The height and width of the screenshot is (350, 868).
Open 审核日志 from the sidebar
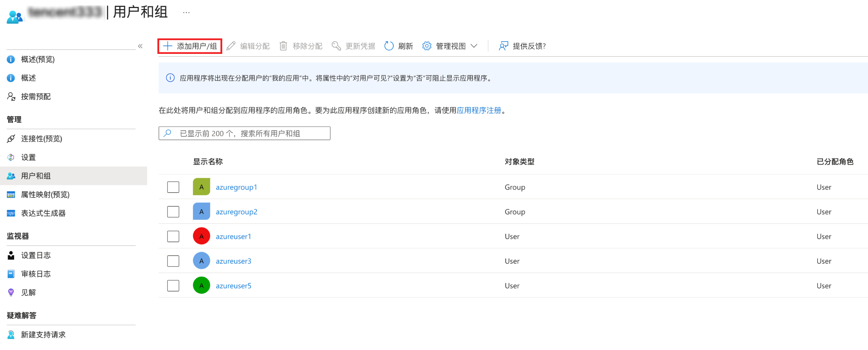click(x=36, y=274)
